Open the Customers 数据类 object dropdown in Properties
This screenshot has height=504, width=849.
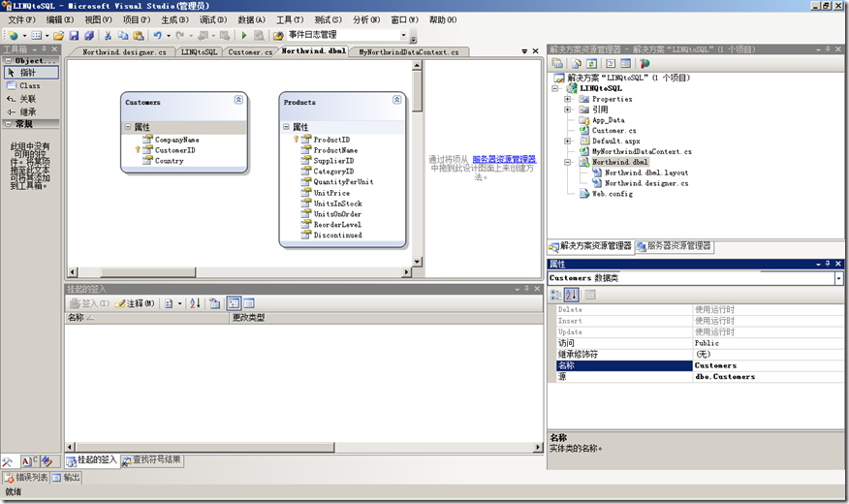tap(838, 278)
